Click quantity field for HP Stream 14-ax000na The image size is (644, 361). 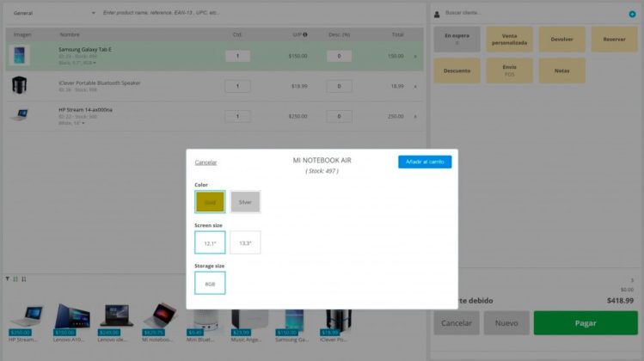[x=237, y=117]
